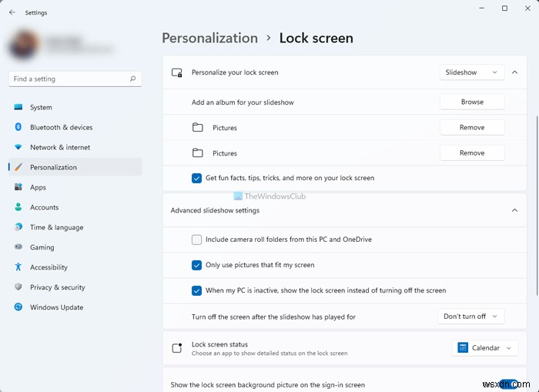539x392 pixels.
Task: Open Network & internet settings
Action: click(x=75, y=147)
